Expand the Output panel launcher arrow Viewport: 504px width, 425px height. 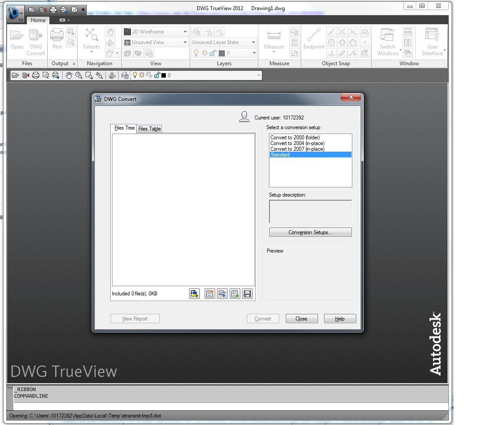tap(74, 63)
